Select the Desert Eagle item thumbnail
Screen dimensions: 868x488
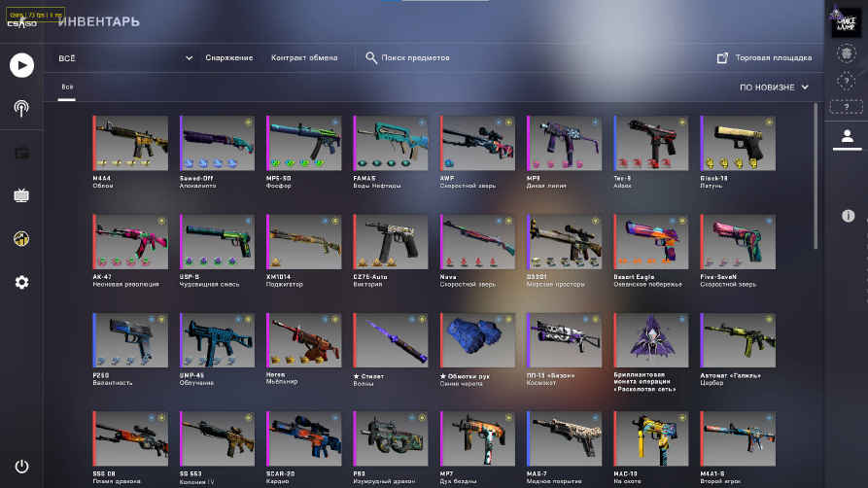click(651, 241)
